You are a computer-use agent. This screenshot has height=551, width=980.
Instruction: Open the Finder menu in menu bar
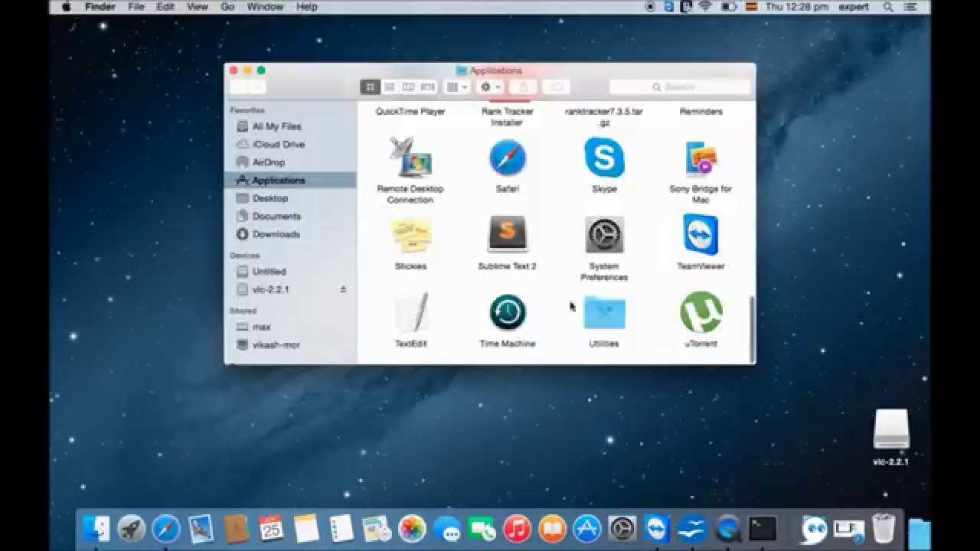point(100,7)
